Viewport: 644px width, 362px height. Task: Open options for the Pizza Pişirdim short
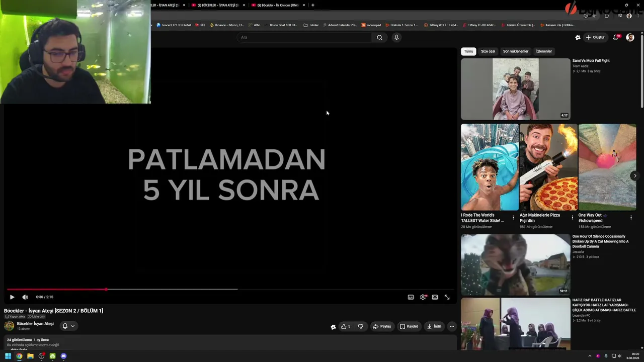tap(572, 218)
